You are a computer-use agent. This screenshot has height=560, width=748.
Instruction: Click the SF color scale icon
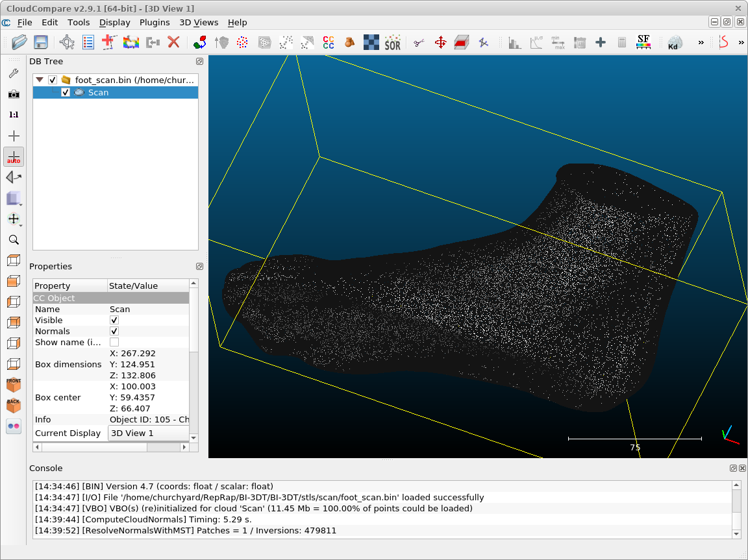point(643,42)
